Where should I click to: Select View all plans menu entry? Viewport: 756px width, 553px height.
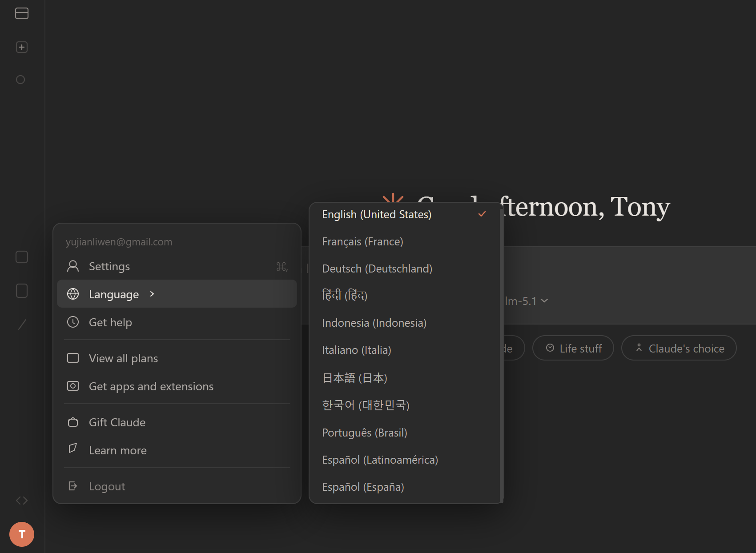point(123,358)
